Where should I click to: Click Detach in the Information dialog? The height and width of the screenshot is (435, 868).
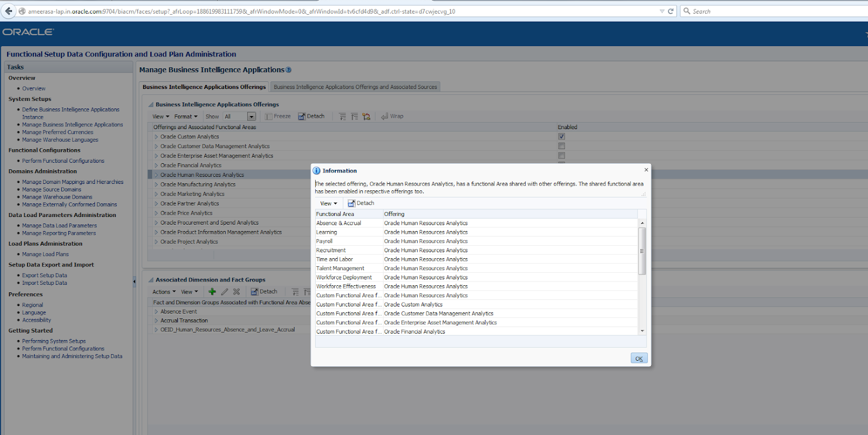[361, 203]
